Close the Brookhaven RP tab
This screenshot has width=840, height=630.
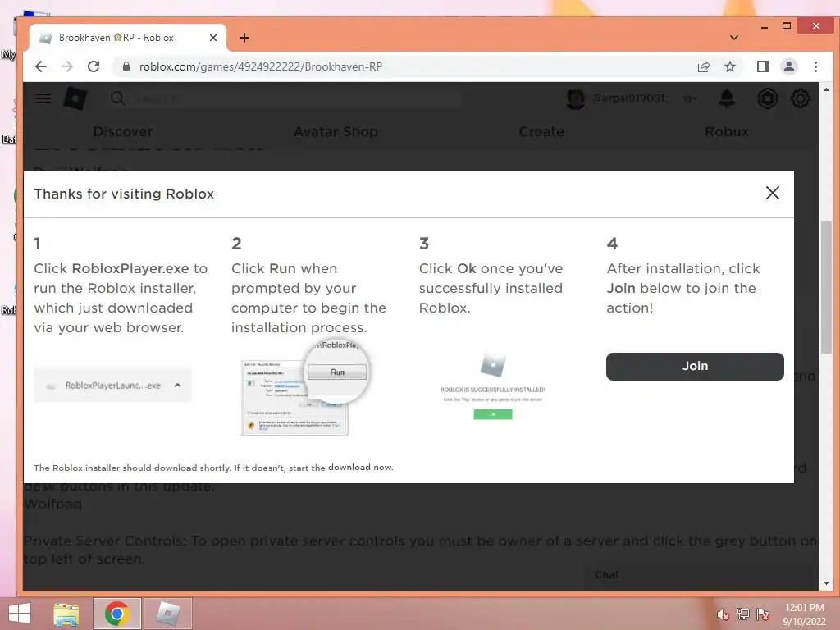[x=213, y=38]
